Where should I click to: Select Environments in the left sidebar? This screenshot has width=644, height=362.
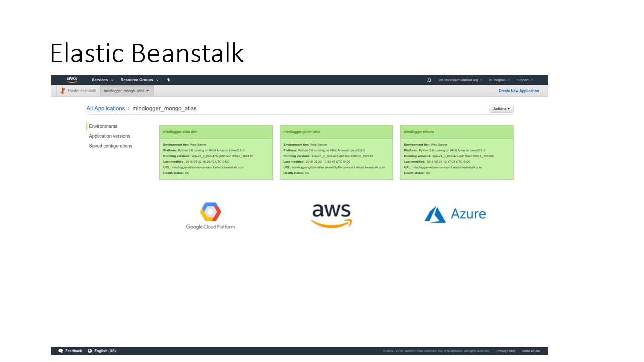click(103, 126)
